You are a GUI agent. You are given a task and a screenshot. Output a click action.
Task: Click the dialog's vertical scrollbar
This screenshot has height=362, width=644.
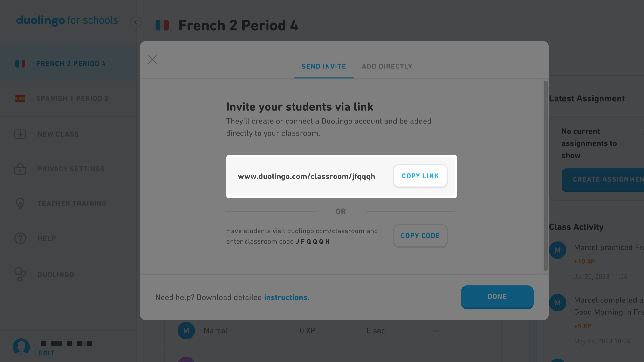coord(545,176)
